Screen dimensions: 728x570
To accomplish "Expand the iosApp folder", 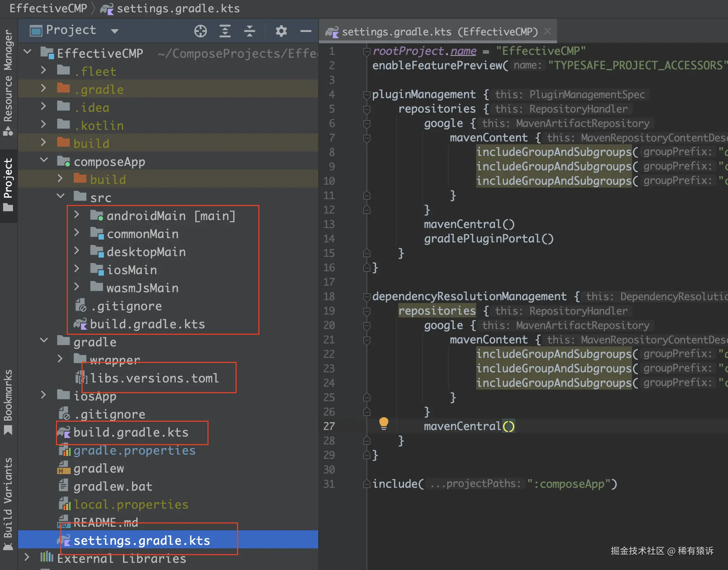I will point(44,395).
